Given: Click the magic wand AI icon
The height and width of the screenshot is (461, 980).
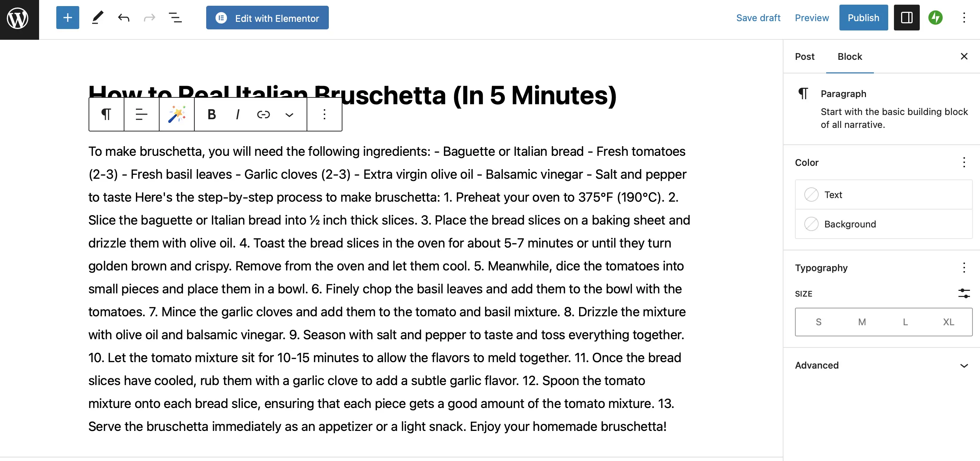Looking at the screenshot, I should (x=177, y=114).
